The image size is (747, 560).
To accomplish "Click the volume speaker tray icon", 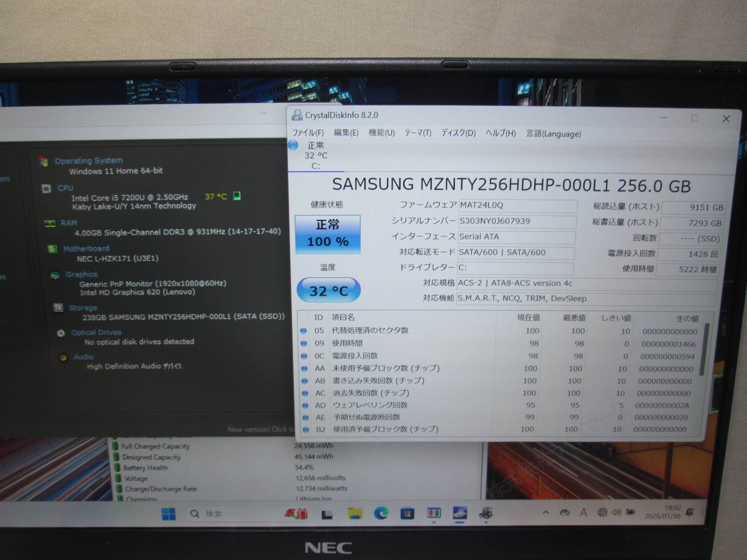I will (616, 512).
